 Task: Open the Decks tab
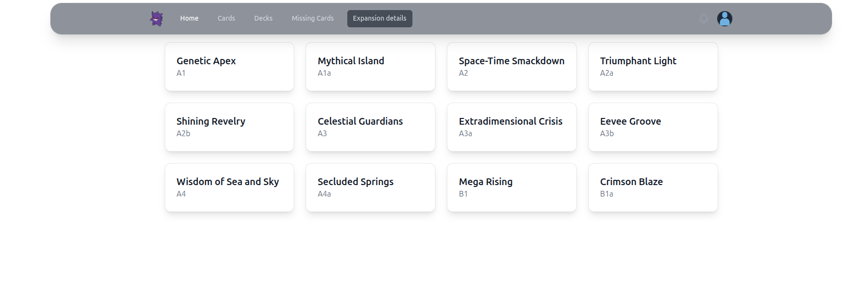263,19
